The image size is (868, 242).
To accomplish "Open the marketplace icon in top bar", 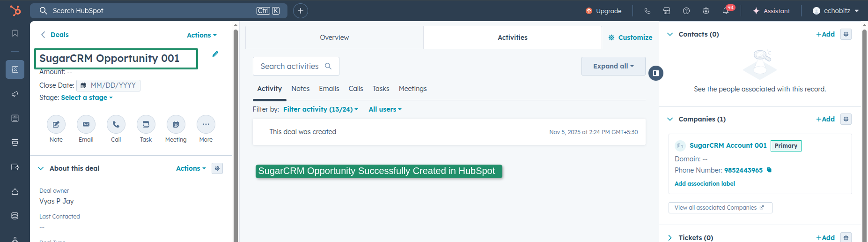I will (667, 11).
